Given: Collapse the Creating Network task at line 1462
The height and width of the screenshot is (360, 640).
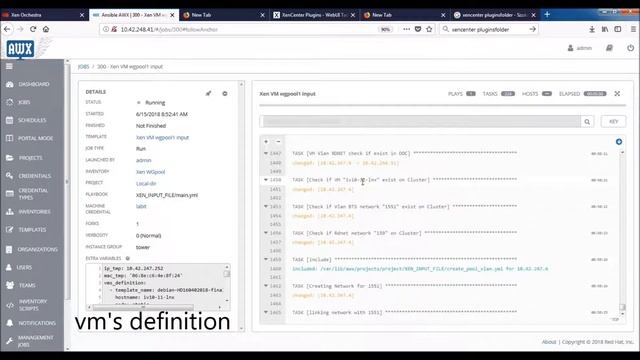Looking at the screenshot, I should (266, 286).
